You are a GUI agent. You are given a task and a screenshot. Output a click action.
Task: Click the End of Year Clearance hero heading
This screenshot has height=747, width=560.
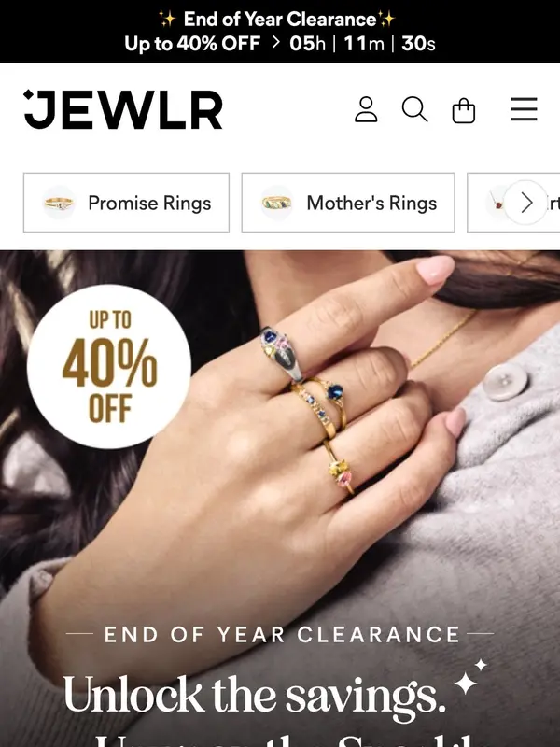click(282, 635)
